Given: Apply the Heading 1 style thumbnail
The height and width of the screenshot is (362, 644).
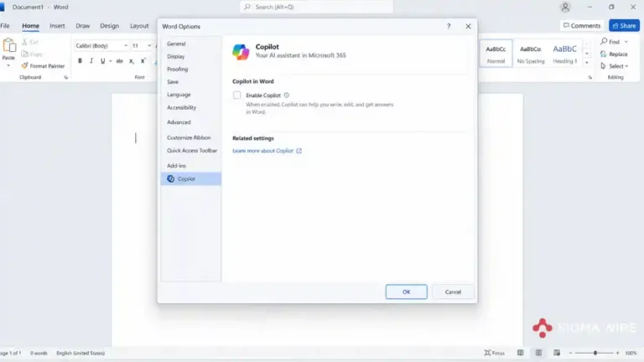Looking at the screenshot, I should point(564,54).
